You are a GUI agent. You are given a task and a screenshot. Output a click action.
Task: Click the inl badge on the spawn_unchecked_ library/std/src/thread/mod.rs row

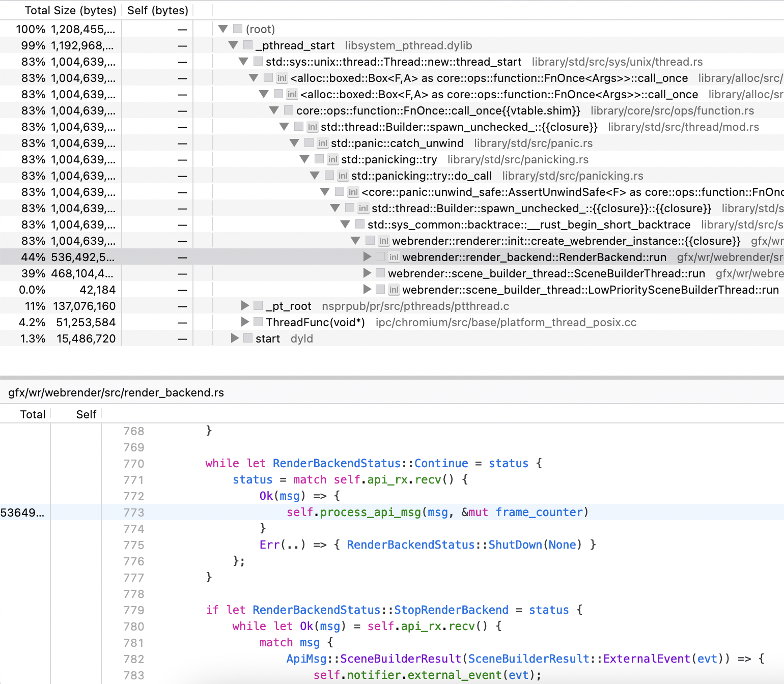pos(312,127)
